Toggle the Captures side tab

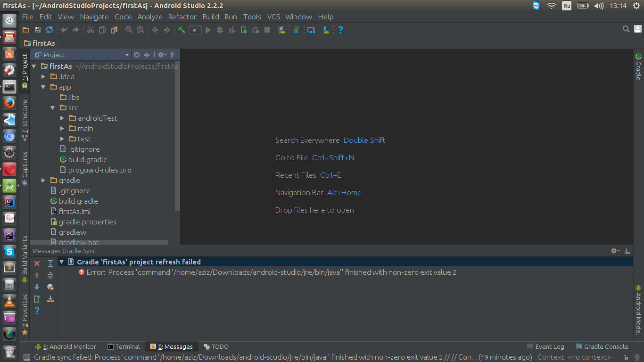pyautogui.click(x=25, y=168)
